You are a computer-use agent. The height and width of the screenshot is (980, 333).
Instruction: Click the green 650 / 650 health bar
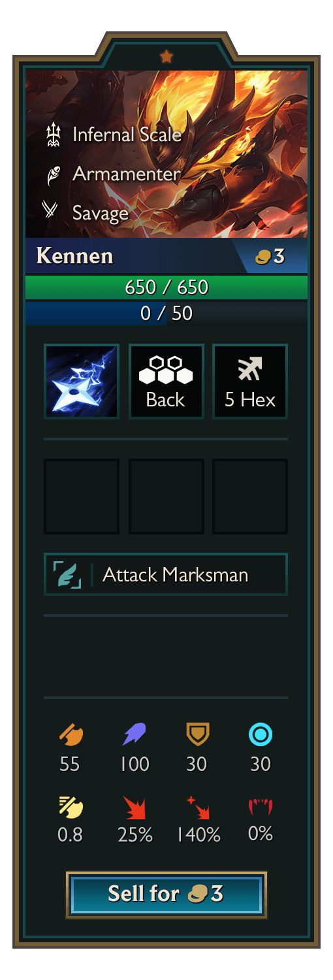point(166,287)
